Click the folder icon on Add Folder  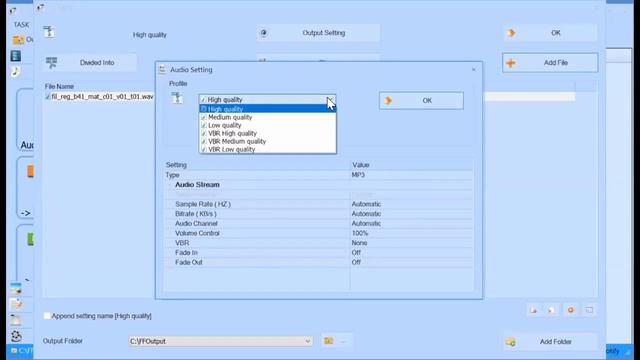(510, 342)
